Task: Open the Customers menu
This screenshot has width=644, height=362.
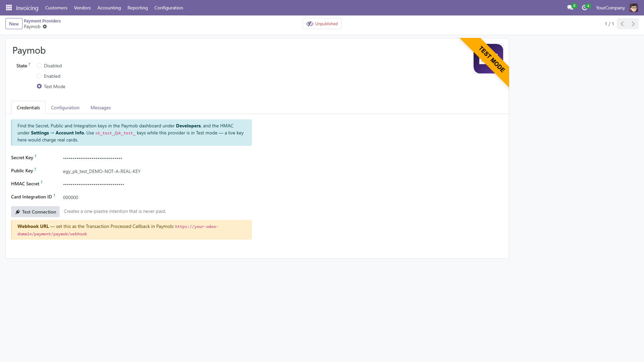Action: tap(56, 8)
